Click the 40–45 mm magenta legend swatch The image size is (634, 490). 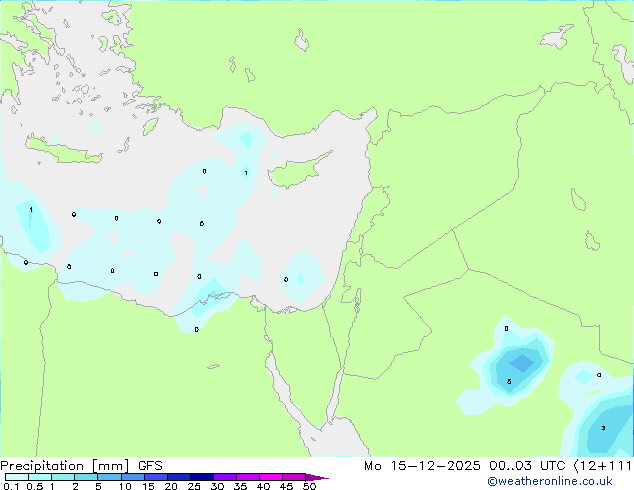pyautogui.click(x=271, y=477)
